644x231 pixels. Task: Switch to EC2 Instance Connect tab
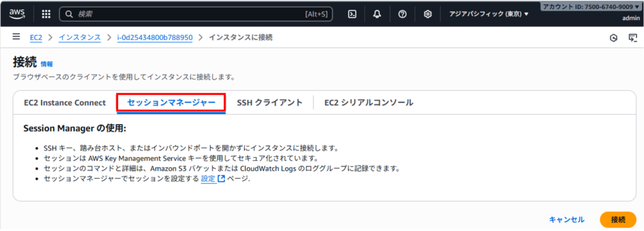click(65, 103)
